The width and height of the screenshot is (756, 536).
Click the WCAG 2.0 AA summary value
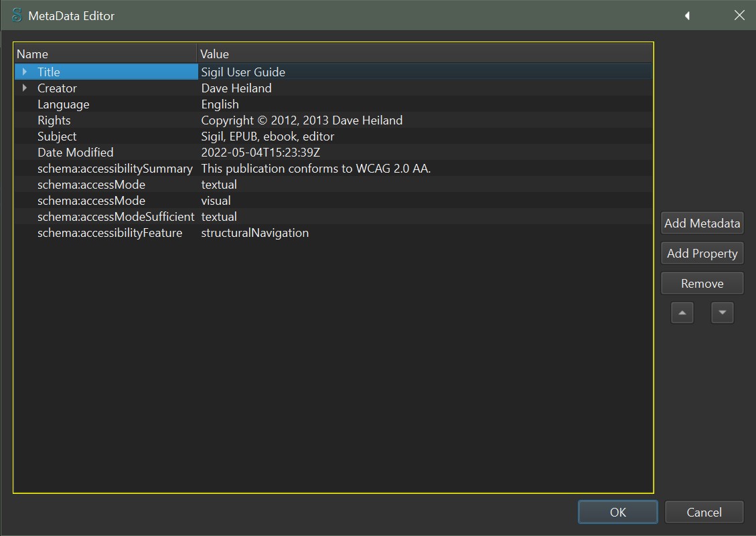316,168
